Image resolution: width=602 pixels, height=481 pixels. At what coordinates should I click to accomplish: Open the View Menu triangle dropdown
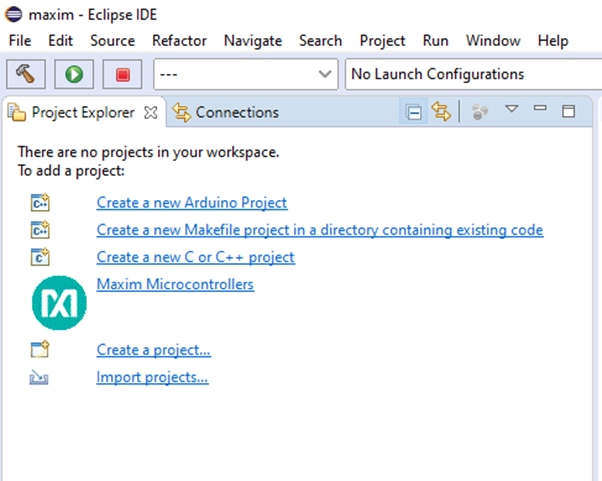(511, 109)
